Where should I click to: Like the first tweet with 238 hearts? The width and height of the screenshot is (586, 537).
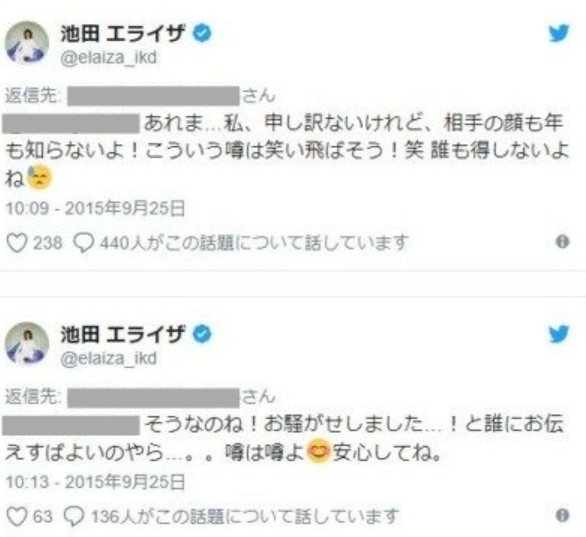pyautogui.click(x=17, y=243)
